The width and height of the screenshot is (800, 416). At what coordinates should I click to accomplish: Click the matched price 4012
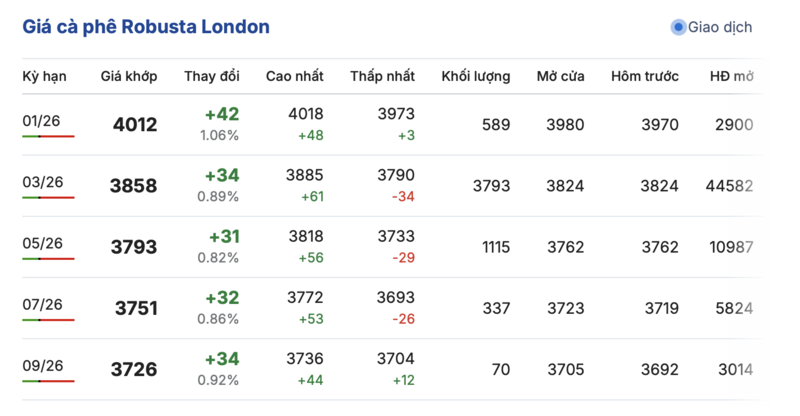click(135, 125)
